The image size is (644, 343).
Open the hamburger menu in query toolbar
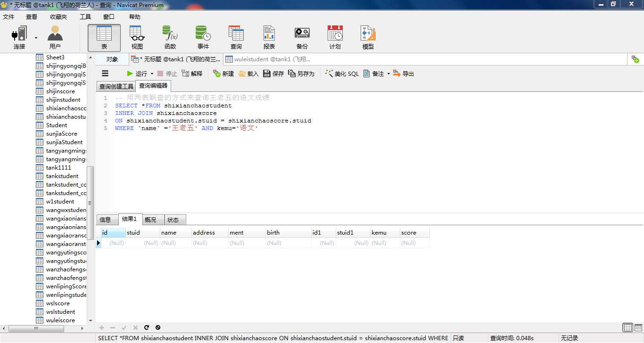(x=105, y=73)
